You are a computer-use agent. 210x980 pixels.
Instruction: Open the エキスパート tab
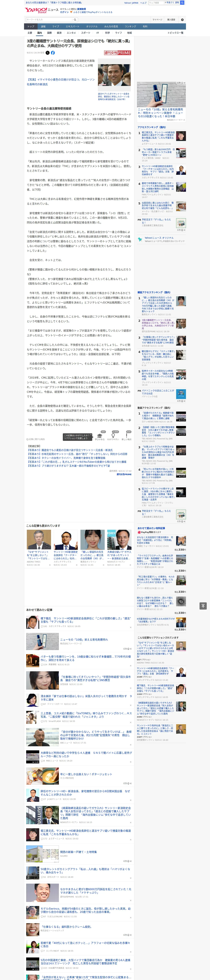point(72,27)
